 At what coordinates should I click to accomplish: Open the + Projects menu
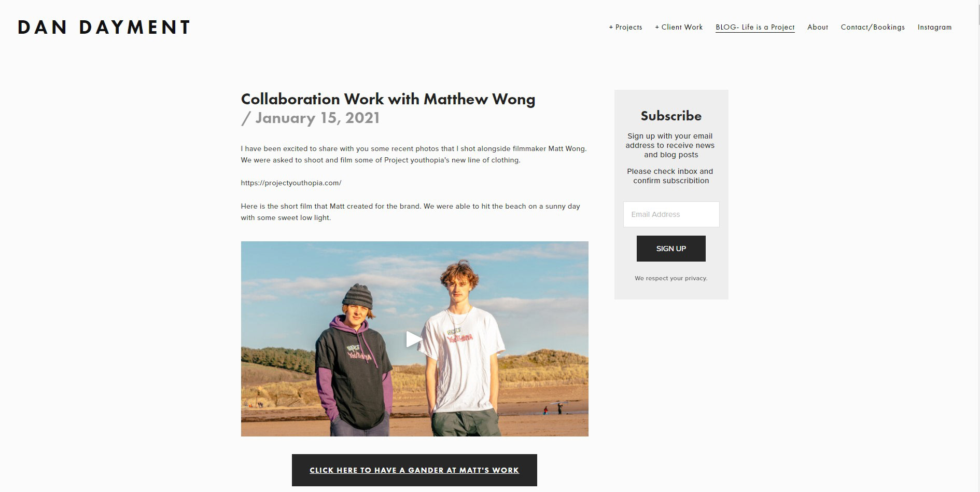[625, 27]
